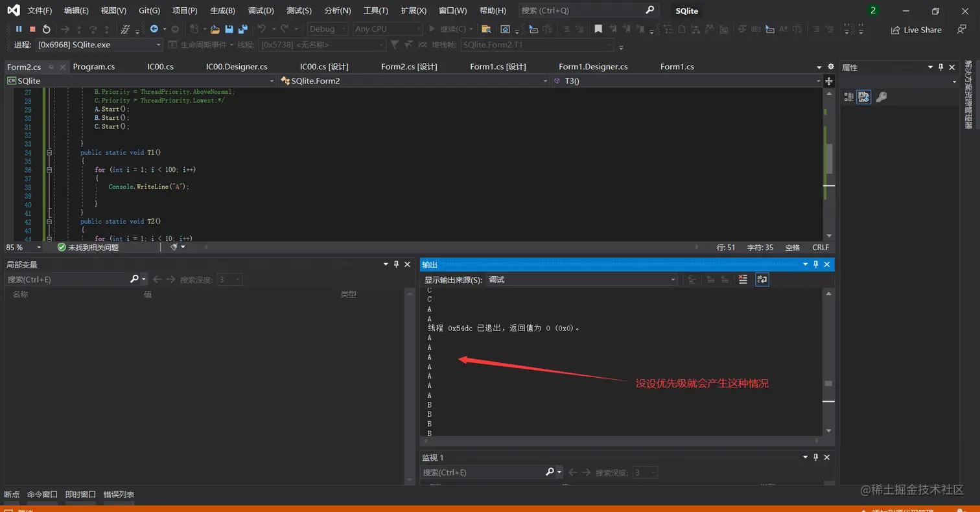Open the output source dropdown showing 调试
980x512 pixels.
tap(582, 279)
